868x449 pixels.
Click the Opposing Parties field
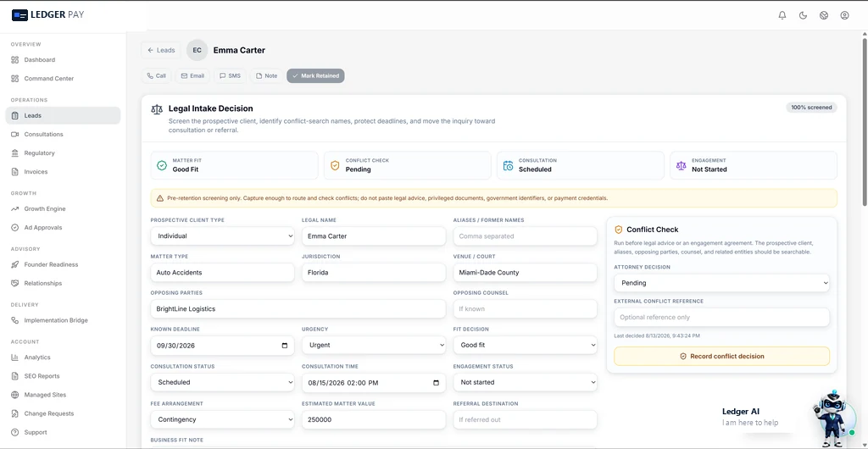[298, 308]
